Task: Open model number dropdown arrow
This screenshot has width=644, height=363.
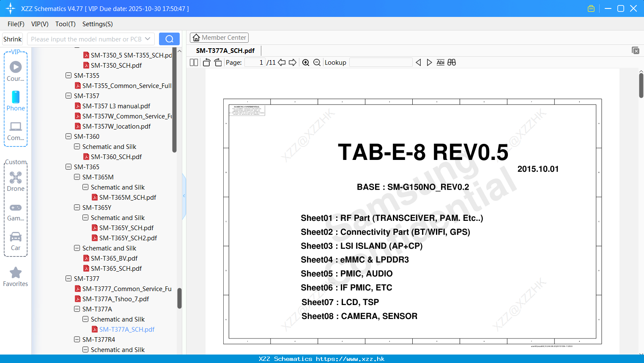Action: (148, 39)
